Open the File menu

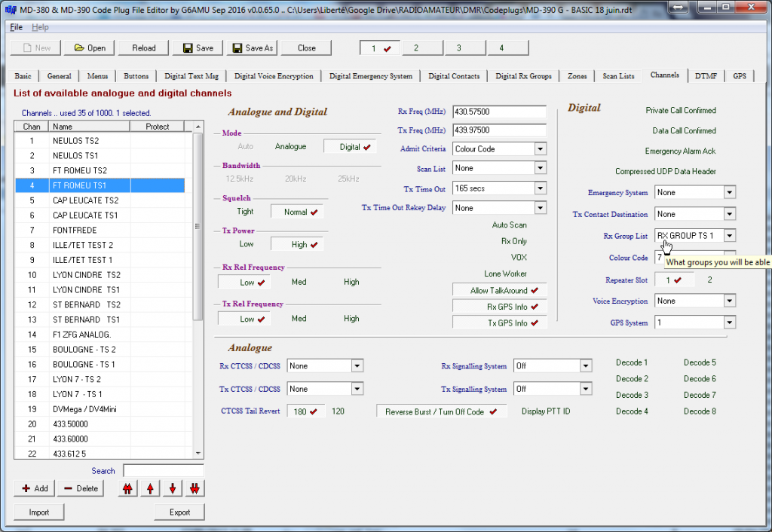[17, 27]
